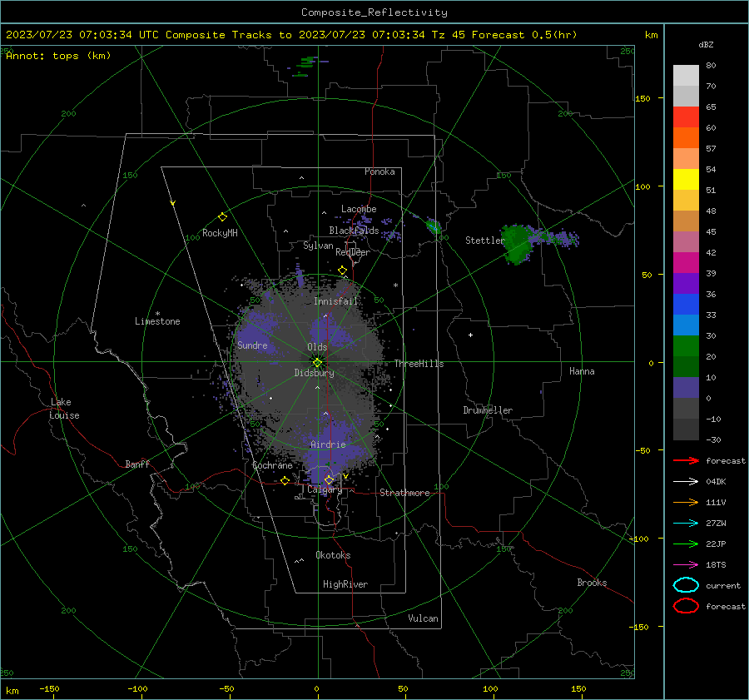Image resolution: width=749 pixels, height=700 pixels.
Task: Pick the magenta 42–39 dBZ swatch
Action: [686, 263]
